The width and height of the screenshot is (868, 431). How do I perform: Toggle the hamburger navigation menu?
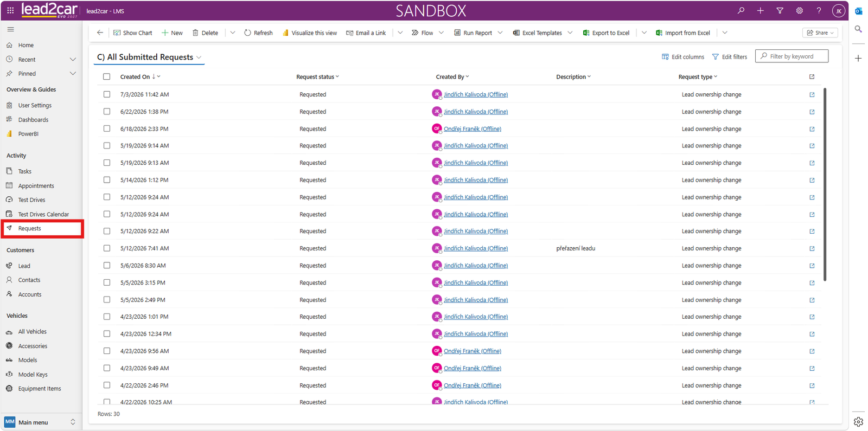point(11,29)
